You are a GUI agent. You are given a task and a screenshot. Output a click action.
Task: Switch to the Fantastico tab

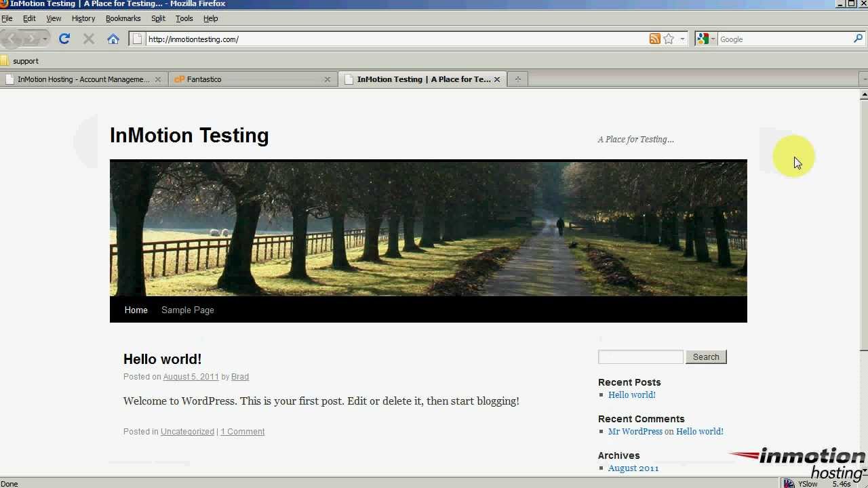click(252, 79)
